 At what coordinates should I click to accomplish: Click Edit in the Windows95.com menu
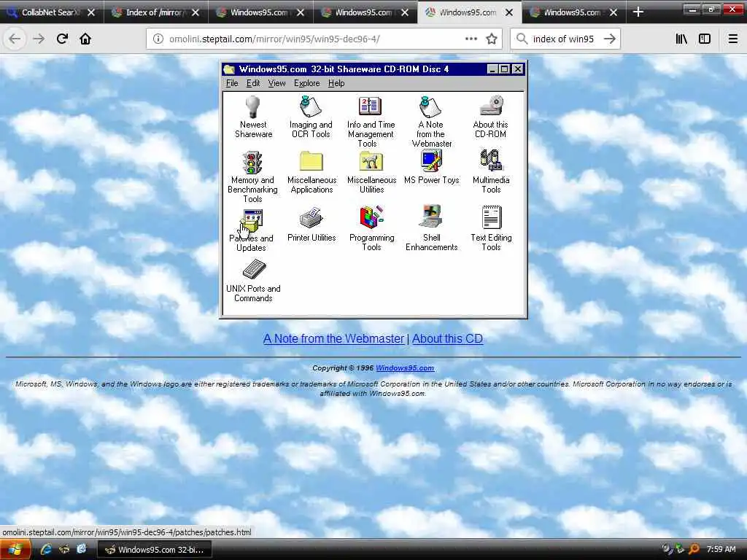[253, 83]
